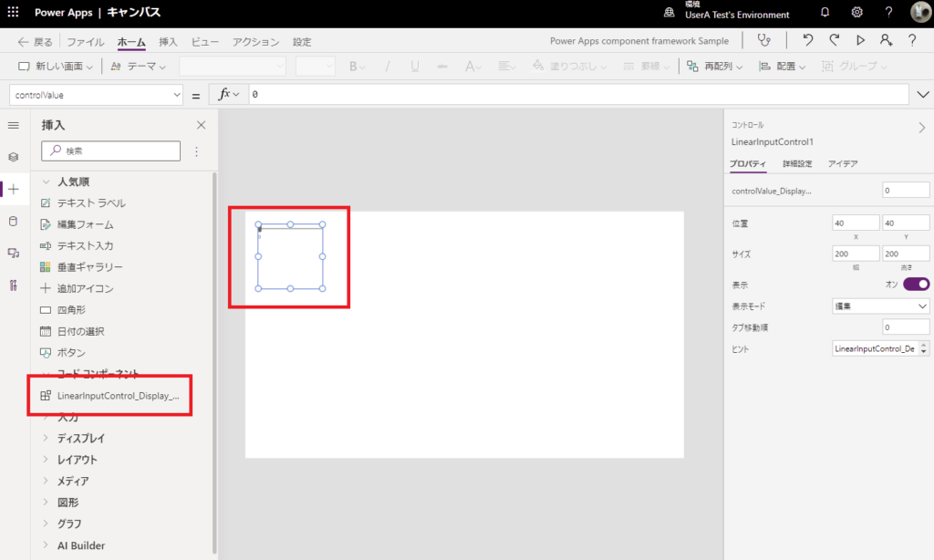Open the notifications bell
The image size is (934, 560).
(825, 12)
